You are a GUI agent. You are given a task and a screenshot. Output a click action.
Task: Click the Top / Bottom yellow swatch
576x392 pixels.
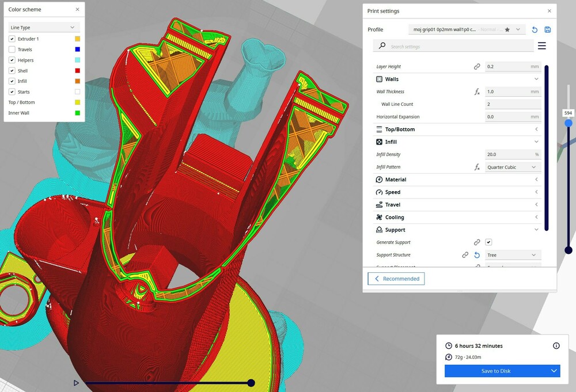pos(78,102)
